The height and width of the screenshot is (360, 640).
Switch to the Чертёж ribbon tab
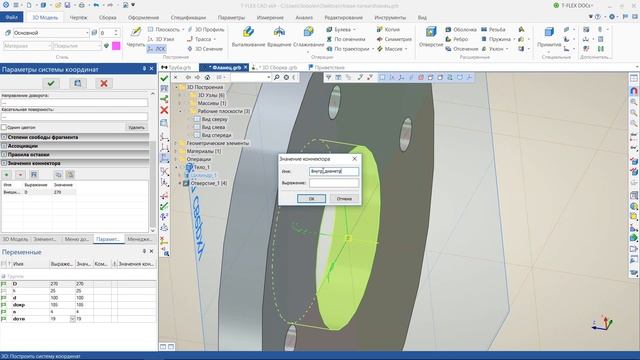pos(78,18)
